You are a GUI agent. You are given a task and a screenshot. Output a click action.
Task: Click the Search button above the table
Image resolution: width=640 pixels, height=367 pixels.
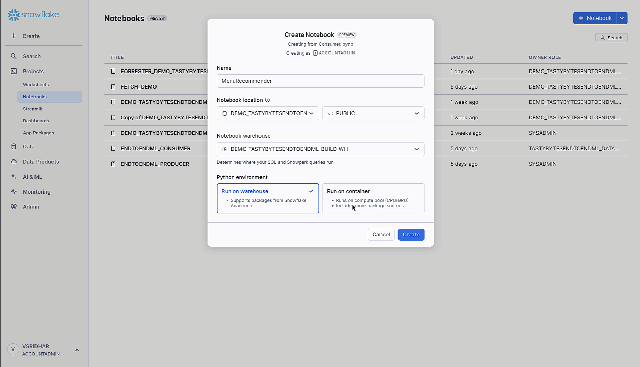tap(611, 38)
